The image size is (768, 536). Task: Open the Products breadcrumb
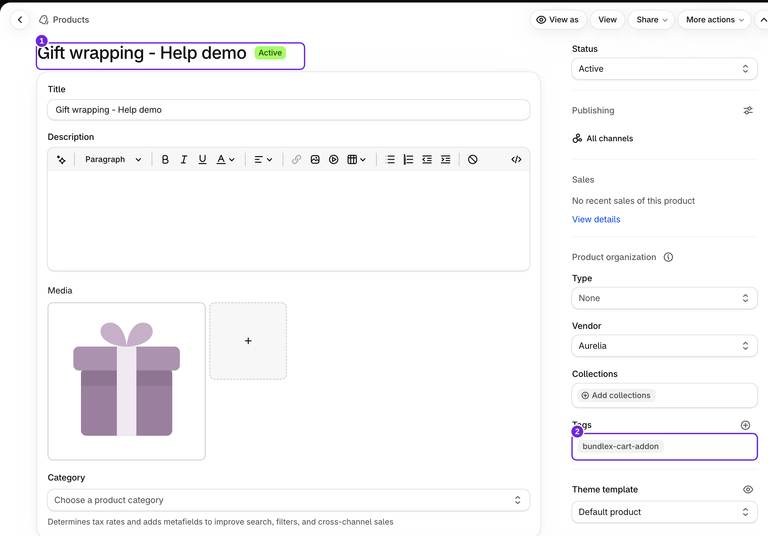coord(64,20)
